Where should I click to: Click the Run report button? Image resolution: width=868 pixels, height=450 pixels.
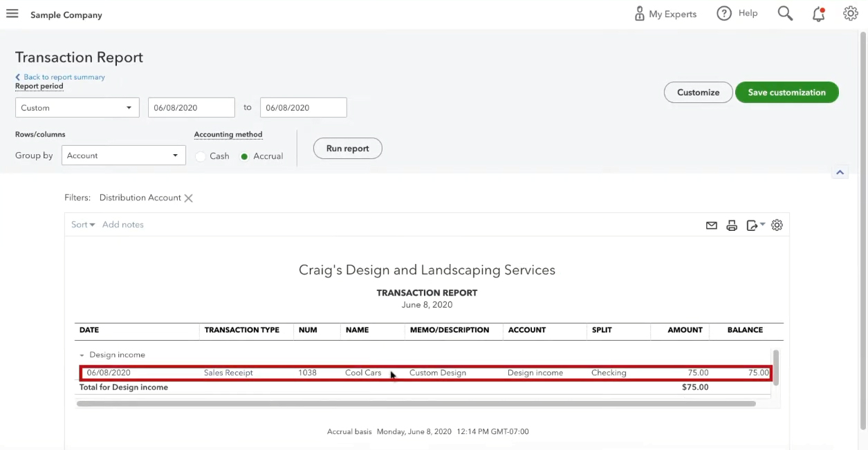tap(348, 149)
